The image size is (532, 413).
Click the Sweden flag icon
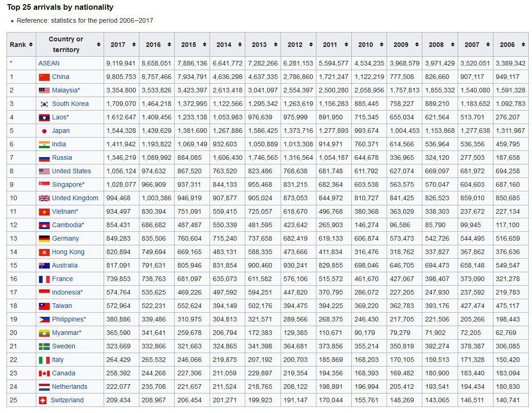[x=44, y=347]
